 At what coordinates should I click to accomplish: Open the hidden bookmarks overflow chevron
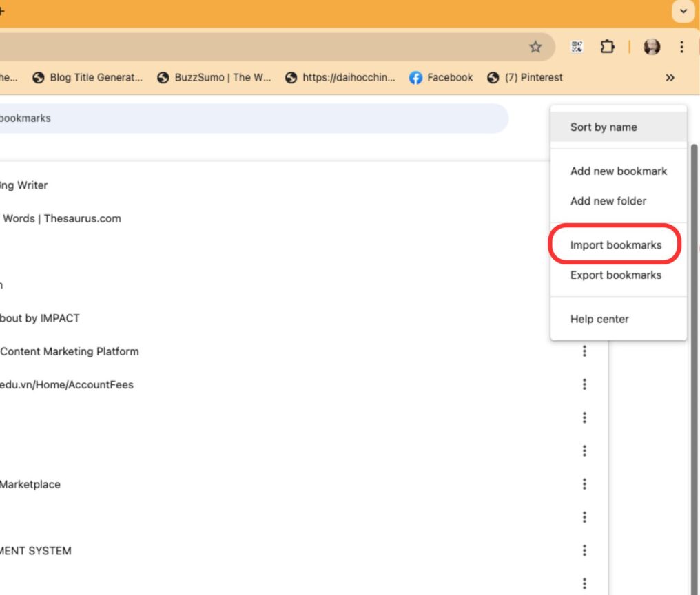[x=669, y=77]
